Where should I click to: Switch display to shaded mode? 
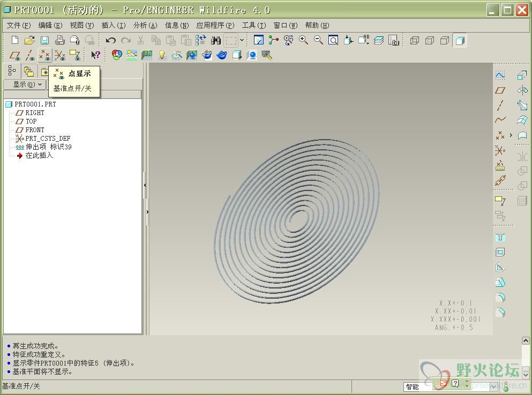click(x=460, y=41)
